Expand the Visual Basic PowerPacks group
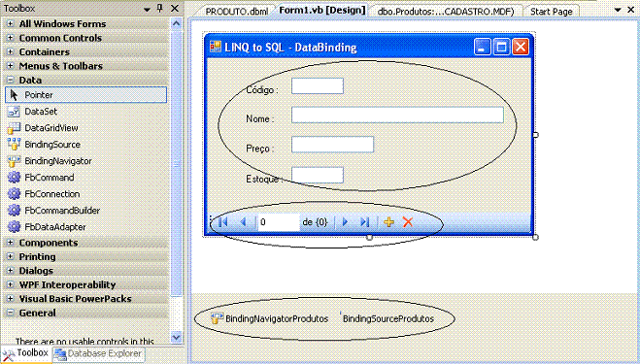Screen dimensions: 640x364 tap(11, 298)
